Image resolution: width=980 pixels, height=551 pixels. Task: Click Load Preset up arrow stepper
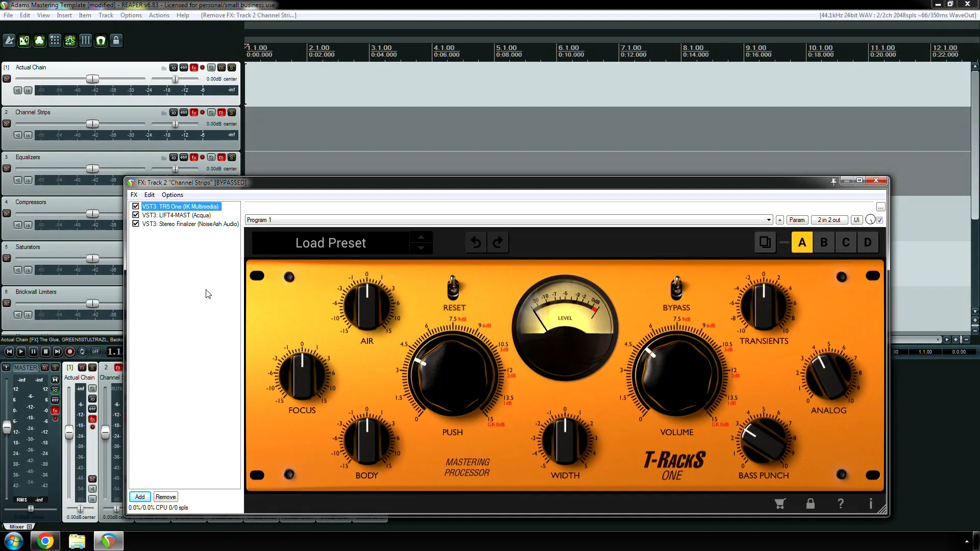(x=421, y=237)
